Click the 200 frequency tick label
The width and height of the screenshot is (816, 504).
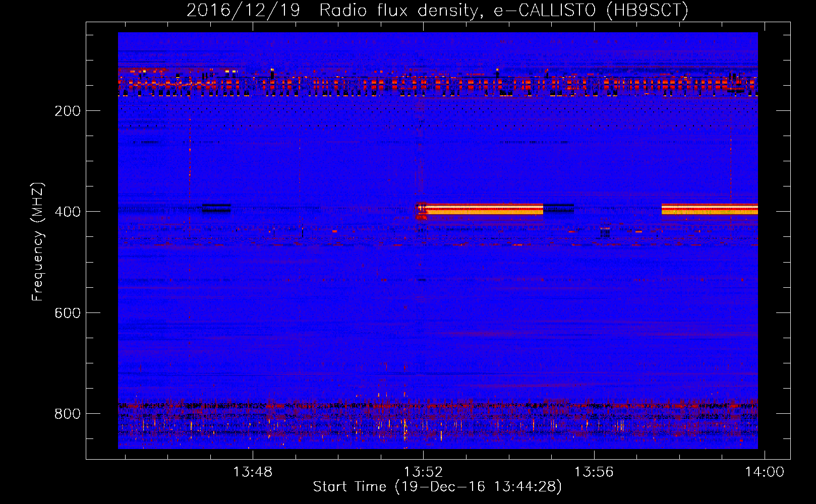(68, 111)
